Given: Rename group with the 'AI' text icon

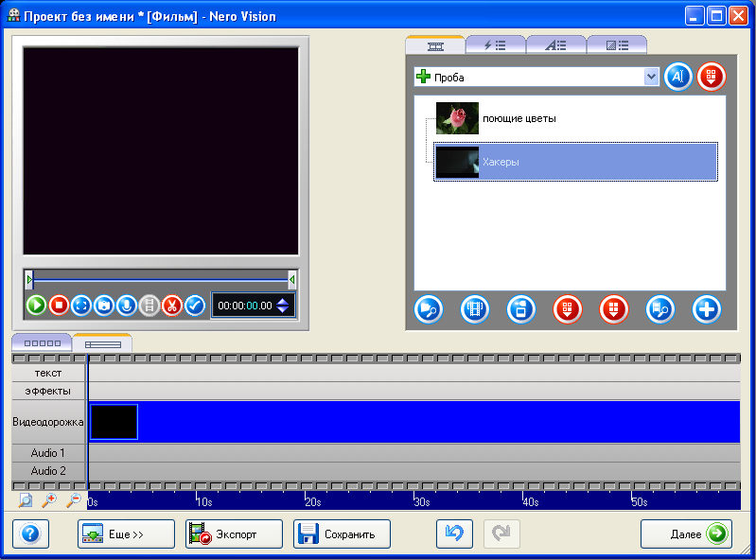Looking at the screenshot, I should 677,77.
